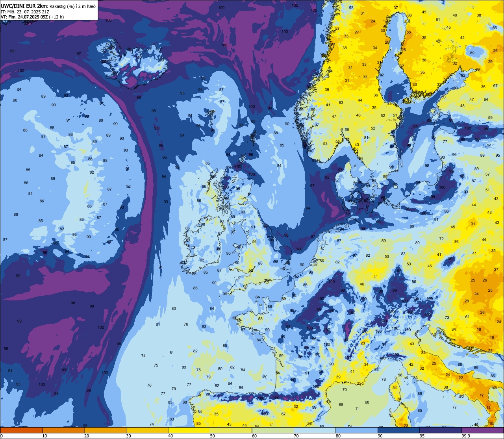Click the init time "IT: Mið. 23. 07. 2025 21Z"
This screenshot has width=504, height=439.
(x=25, y=11)
